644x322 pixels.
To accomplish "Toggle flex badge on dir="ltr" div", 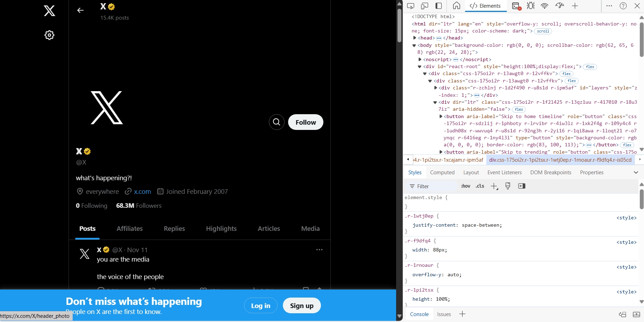I will (x=519, y=109).
